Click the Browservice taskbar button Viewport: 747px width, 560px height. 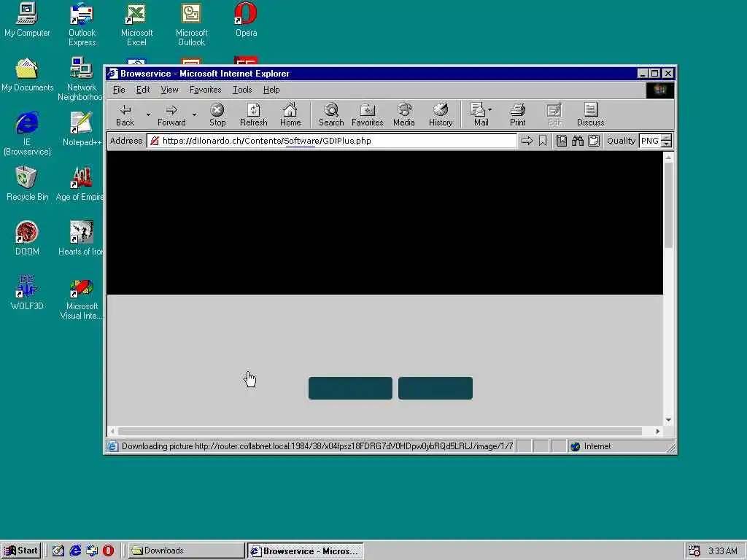pyautogui.click(x=306, y=551)
